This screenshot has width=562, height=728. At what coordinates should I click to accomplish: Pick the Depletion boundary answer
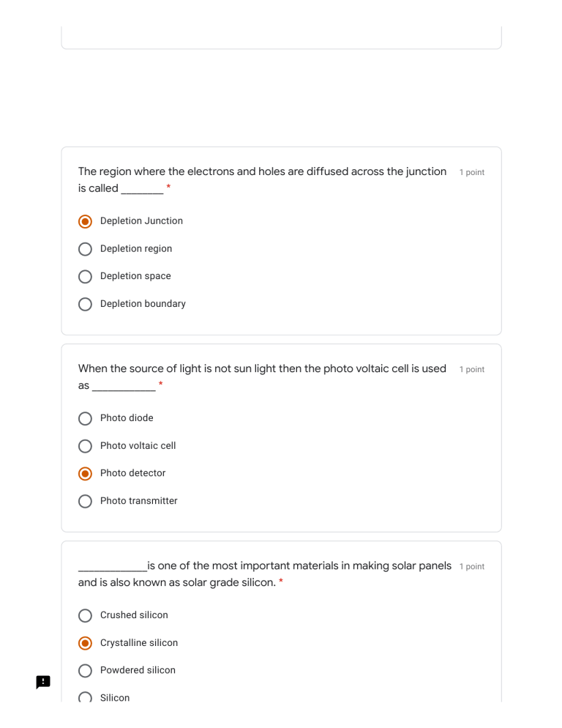pos(86,304)
